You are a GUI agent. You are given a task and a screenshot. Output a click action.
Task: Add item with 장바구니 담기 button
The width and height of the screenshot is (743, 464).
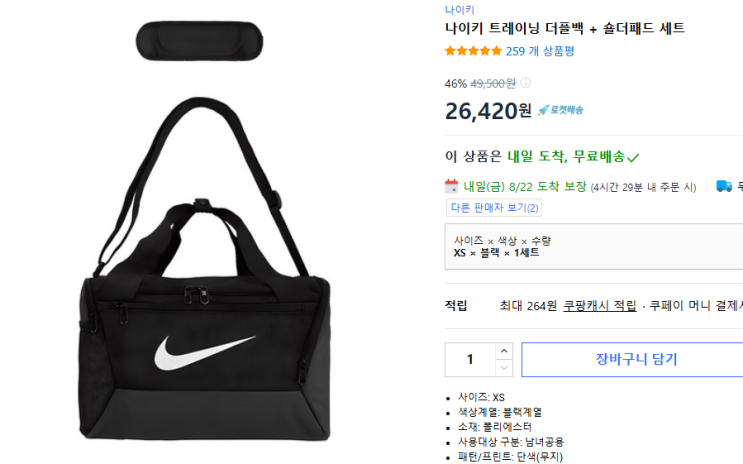(x=635, y=359)
